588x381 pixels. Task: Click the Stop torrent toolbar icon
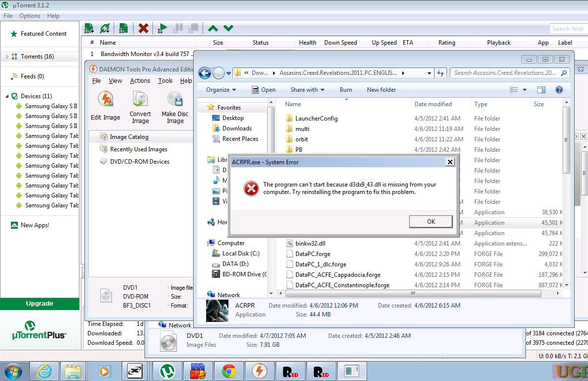click(x=194, y=28)
